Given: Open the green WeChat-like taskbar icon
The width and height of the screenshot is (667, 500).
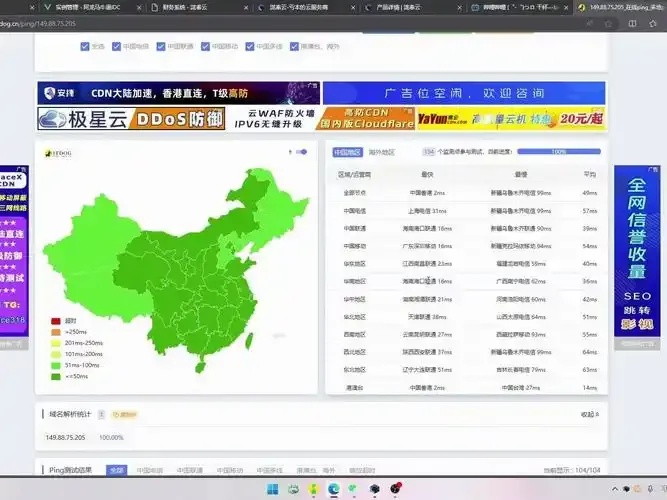Looking at the screenshot, I should point(353,489).
